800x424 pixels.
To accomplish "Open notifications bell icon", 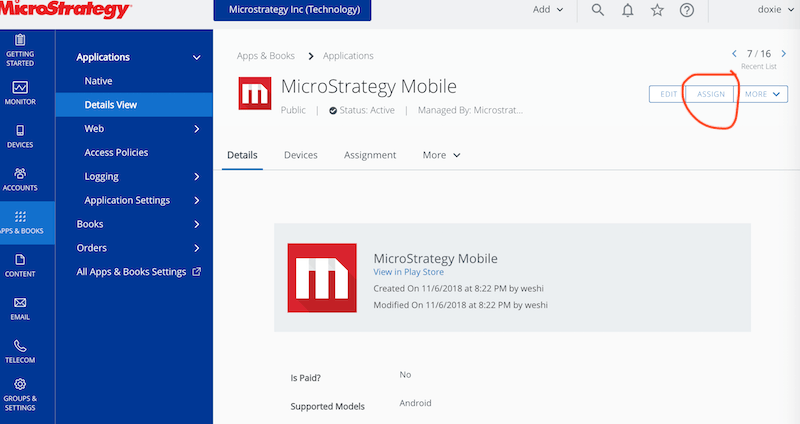I will (628, 10).
